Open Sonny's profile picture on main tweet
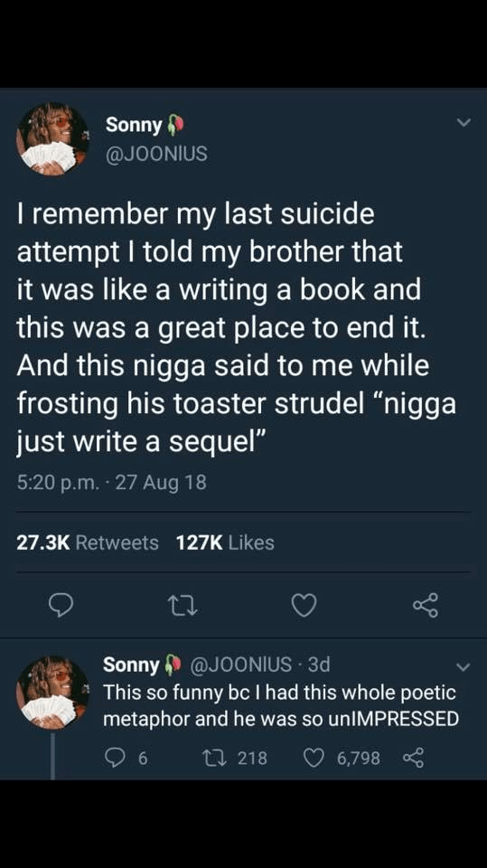 click(x=52, y=139)
